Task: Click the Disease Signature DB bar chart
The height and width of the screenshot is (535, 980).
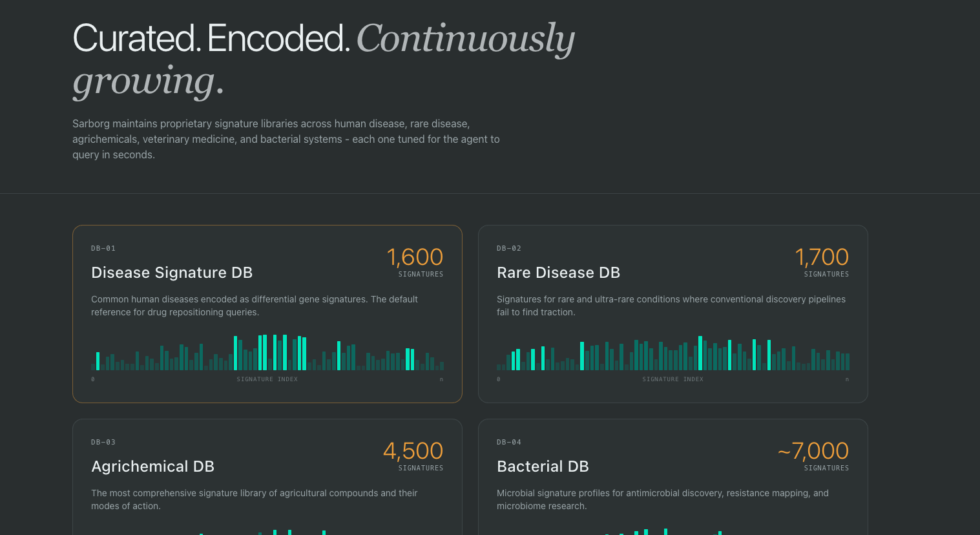Action: point(267,352)
